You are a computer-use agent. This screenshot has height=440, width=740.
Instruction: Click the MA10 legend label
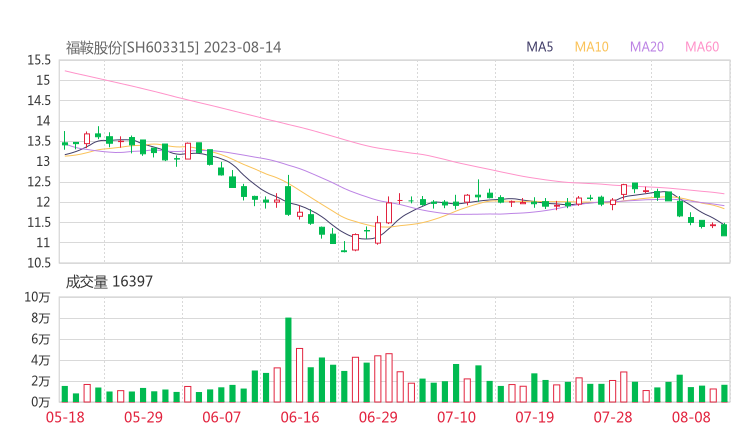point(591,47)
